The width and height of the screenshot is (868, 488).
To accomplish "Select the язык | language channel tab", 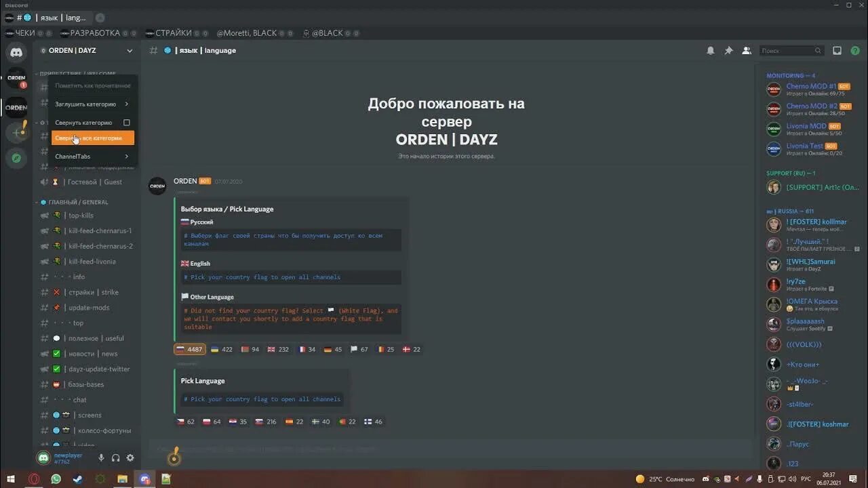I will (47, 18).
